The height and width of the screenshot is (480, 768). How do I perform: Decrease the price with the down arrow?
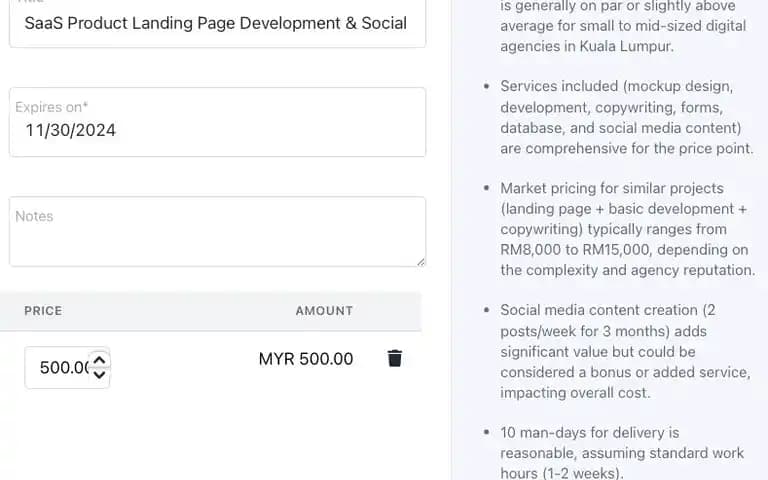(99, 375)
